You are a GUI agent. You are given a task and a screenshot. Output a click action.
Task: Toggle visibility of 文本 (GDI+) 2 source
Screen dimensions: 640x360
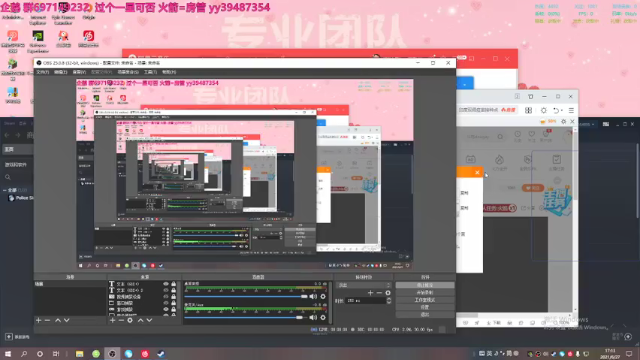pos(166,290)
